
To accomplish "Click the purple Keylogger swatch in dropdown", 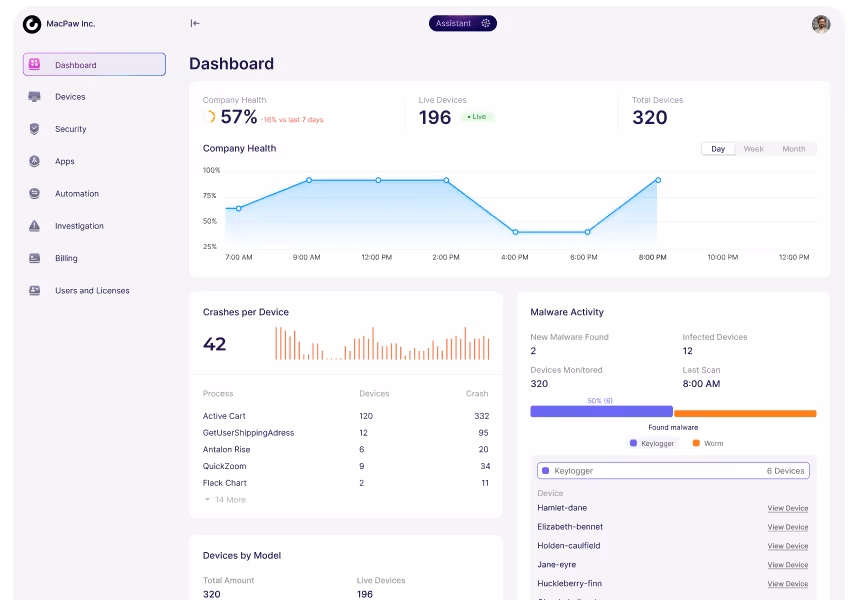I will 545,471.
